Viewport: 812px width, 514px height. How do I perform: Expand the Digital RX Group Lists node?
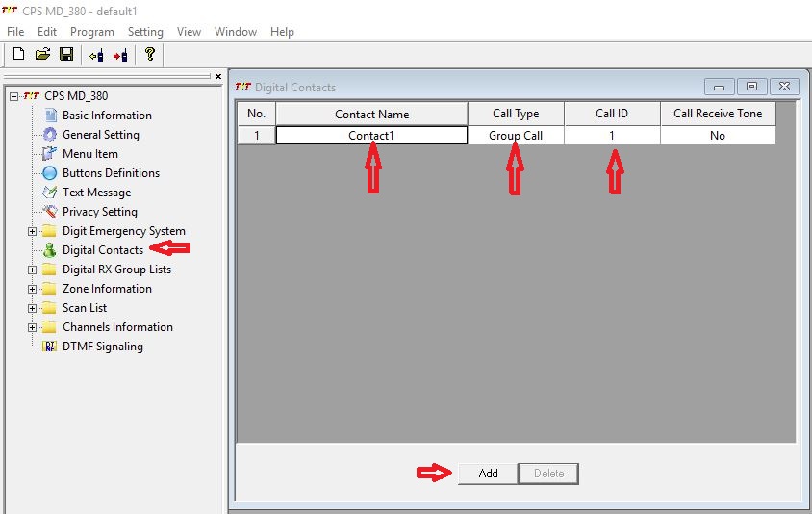32,270
